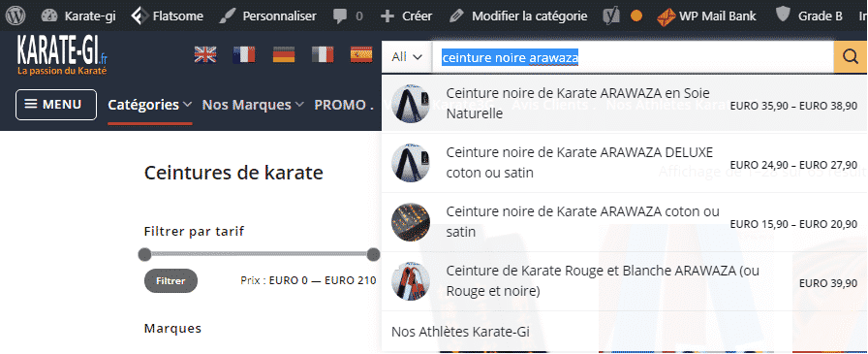Image resolution: width=868 pixels, height=354 pixels.
Task: Open Ceinture noire ARAWAZA DELUXE result
Action: [x=625, y=163]
